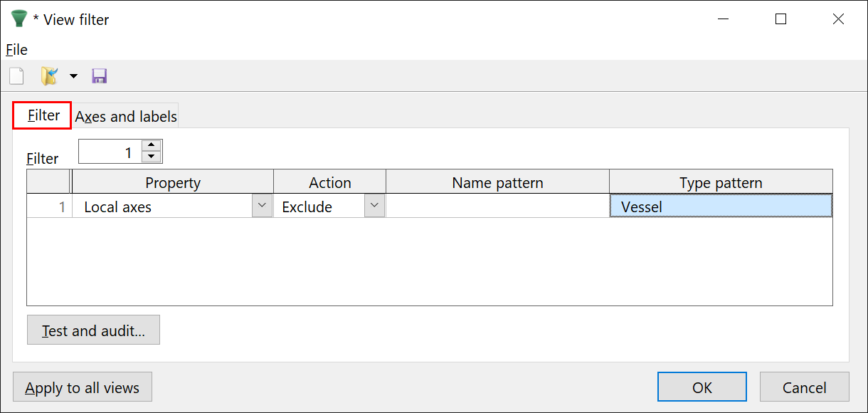The height and width of the screenshot is (413, 868).
Task: Open the File menu
Action: tap(16, 50)
